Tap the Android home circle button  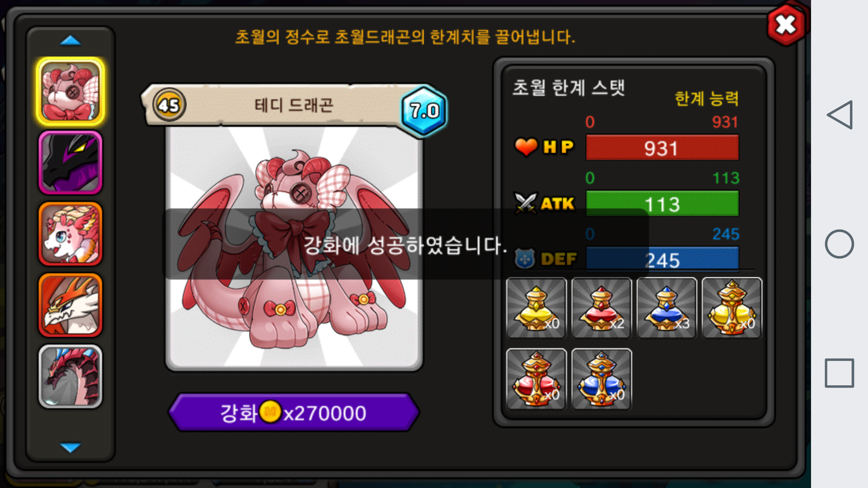pos(840,244)
